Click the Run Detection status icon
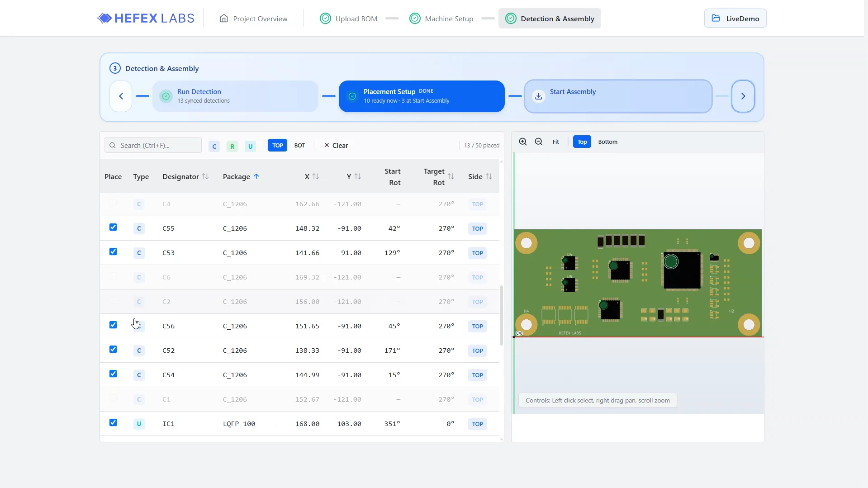868x488 pixels. (x=166, y=96)
